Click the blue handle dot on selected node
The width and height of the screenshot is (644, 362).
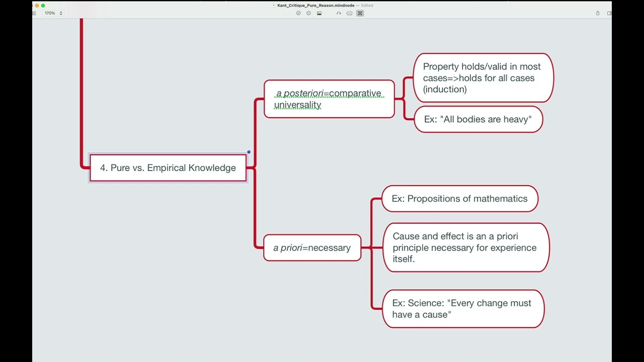249,152
